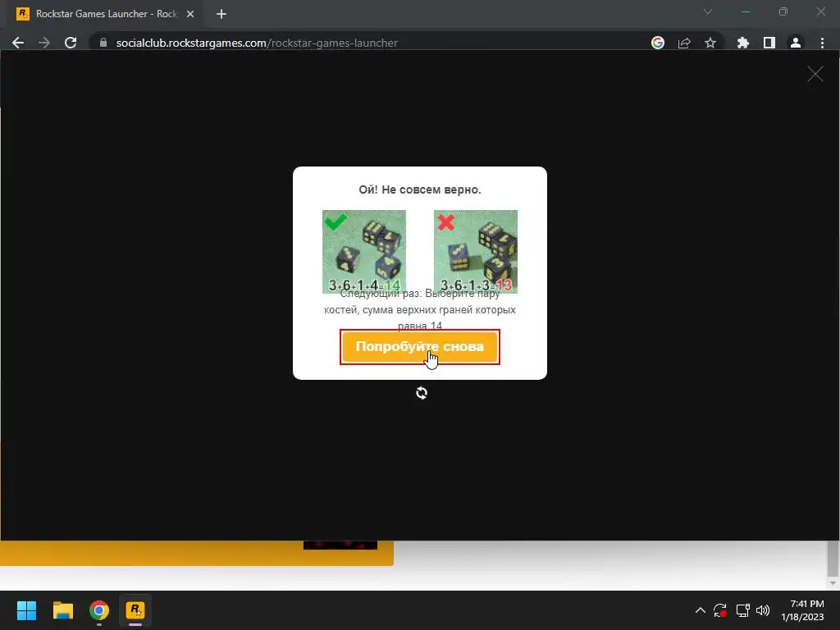
Task: Open a new browser tab
Action: tap(221, 14)
